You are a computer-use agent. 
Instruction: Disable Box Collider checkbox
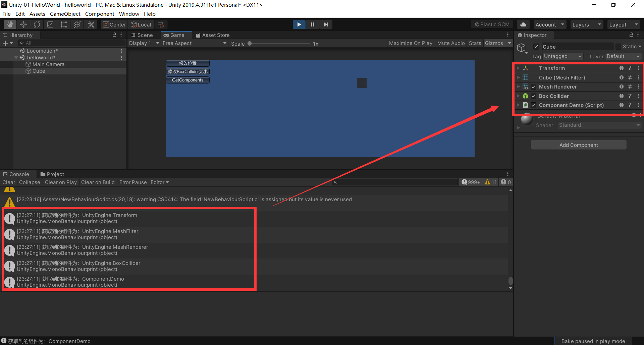pos(534,96)
